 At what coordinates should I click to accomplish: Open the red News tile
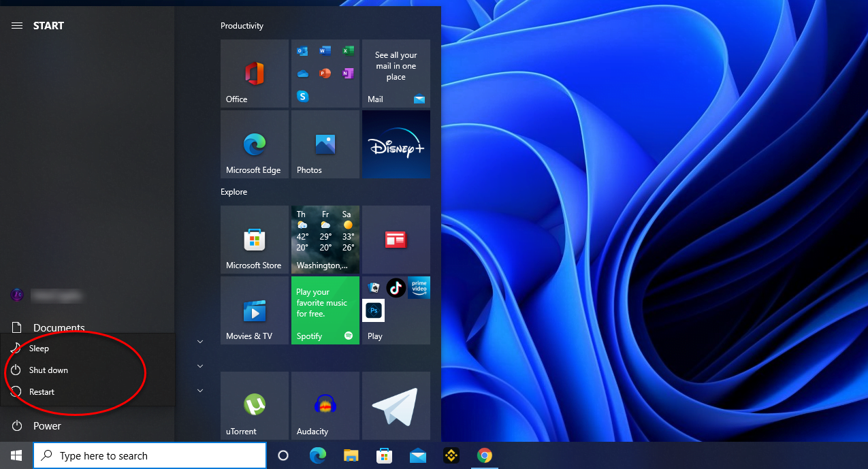[396, 240]
